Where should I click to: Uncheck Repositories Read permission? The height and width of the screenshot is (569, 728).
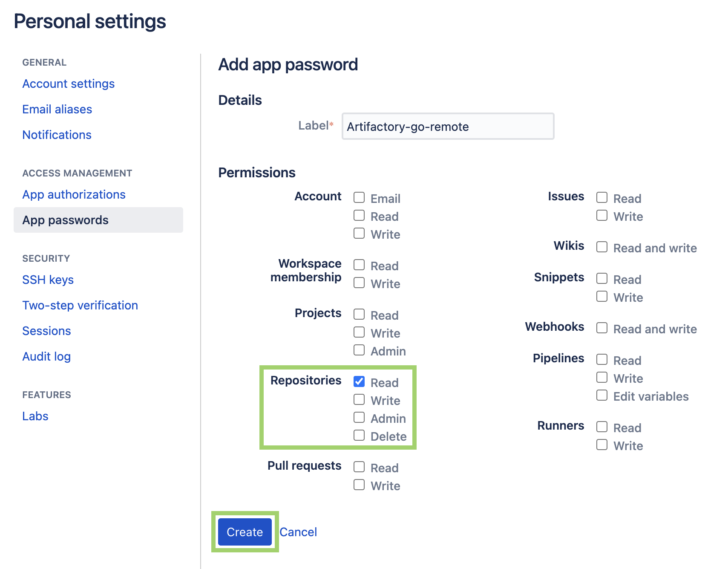359,381
